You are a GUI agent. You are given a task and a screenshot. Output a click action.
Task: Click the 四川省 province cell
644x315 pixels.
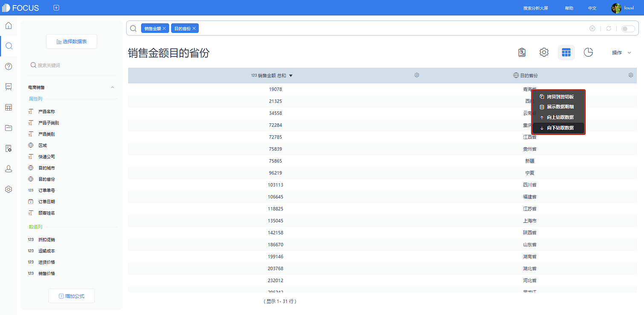pos(530,185)
